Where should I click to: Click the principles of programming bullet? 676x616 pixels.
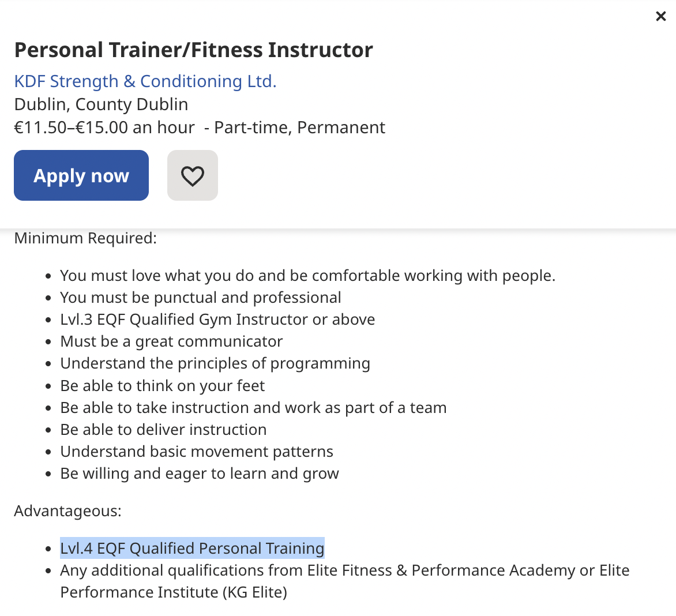click(x=215, y=363)
